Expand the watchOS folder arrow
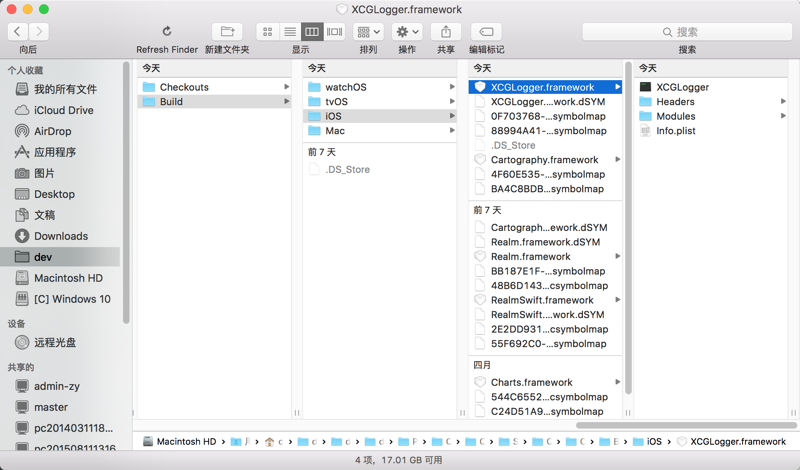This screenshot has height=470, width=800. 452,87
